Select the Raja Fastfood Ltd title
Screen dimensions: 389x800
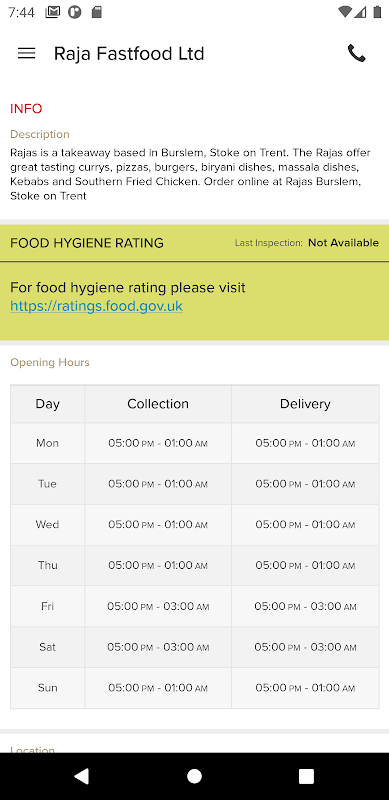click(129, 54)
